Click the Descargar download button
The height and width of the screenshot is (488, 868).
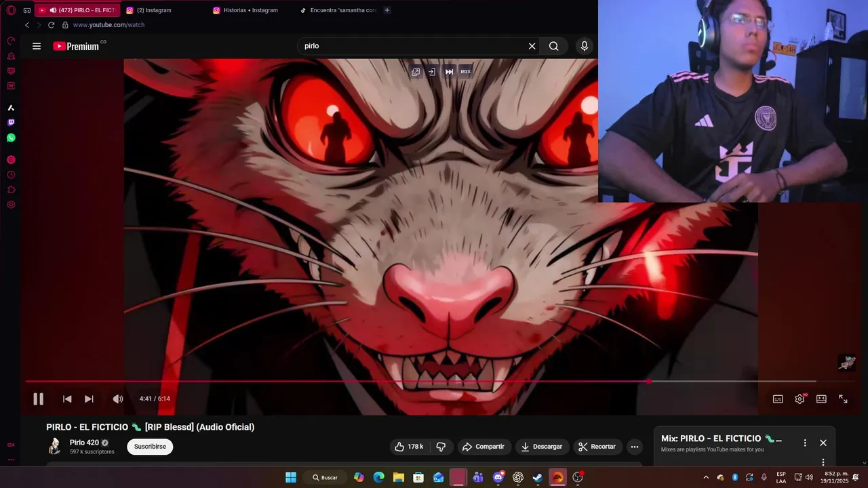(x=541, y=447)
